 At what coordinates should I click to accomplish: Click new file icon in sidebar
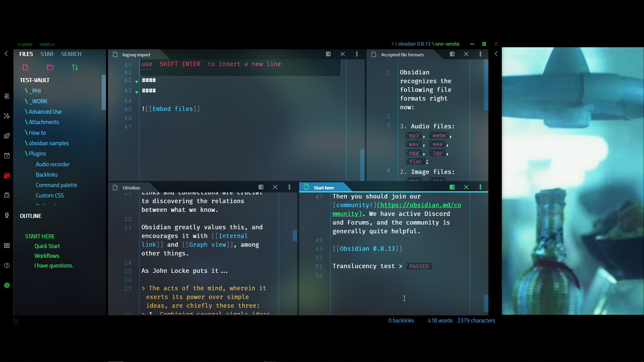pos(25,67)
